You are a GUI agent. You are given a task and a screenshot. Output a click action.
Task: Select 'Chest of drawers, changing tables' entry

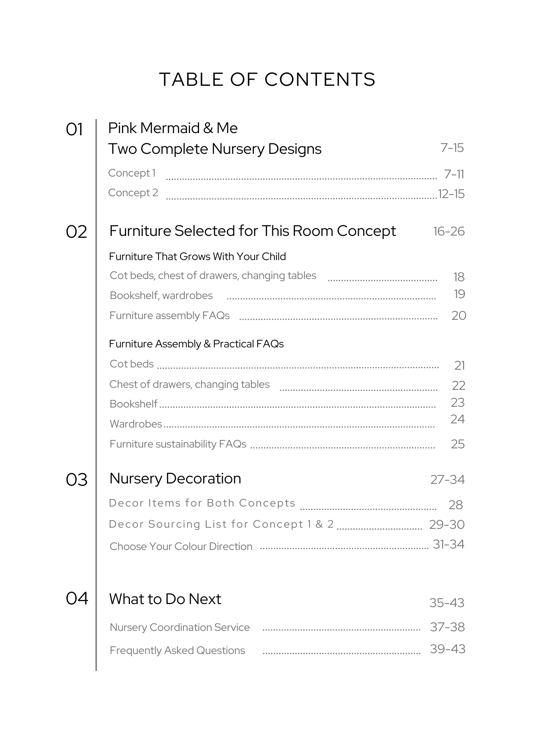189,384
